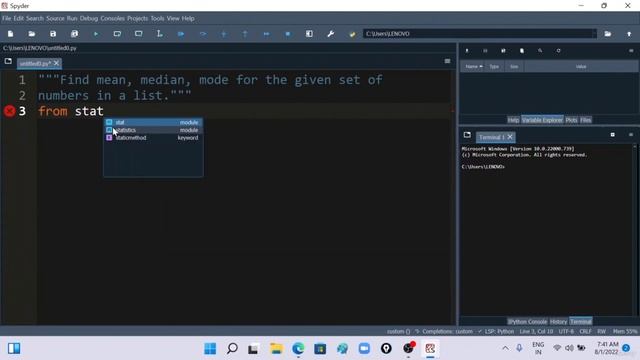
Task: Create a new file with the toolbar icon
Action: coord(10,34)
